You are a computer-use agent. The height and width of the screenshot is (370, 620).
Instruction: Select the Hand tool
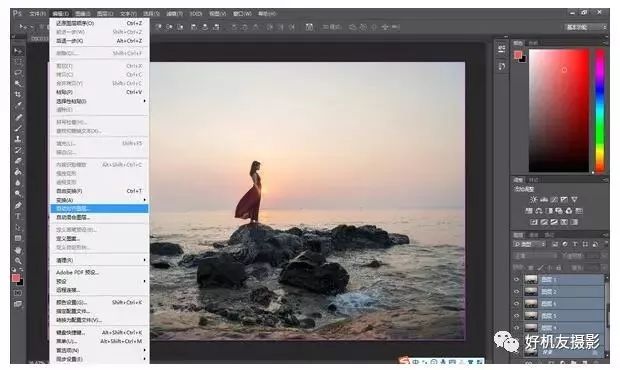pyautogui.click(x=18, y=250)
